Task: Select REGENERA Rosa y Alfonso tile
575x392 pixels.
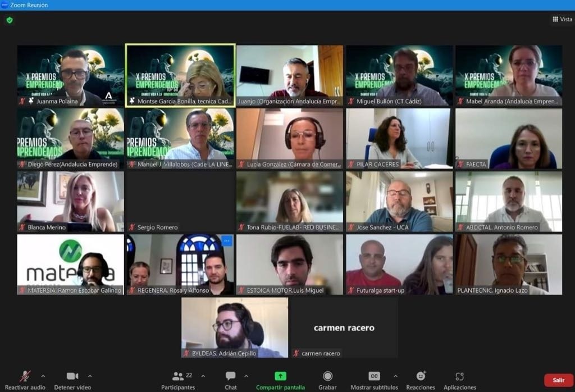Action: [180, 265]
